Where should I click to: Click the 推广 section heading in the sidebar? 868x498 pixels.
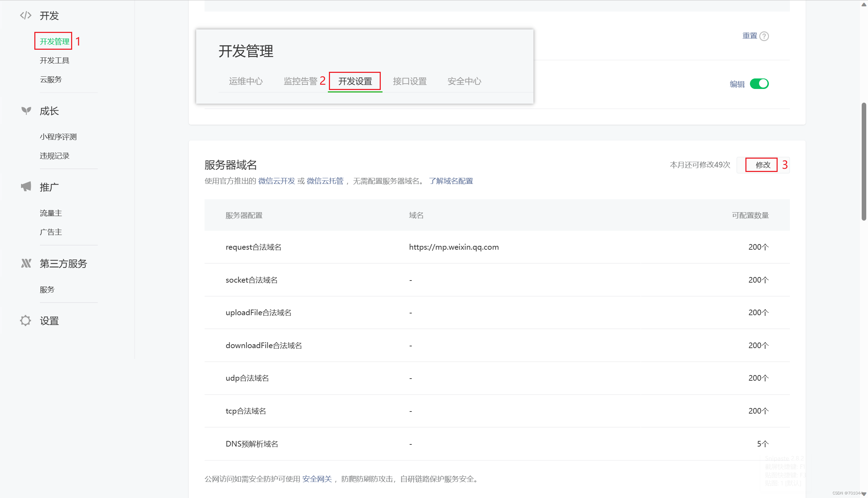point(49,187)
